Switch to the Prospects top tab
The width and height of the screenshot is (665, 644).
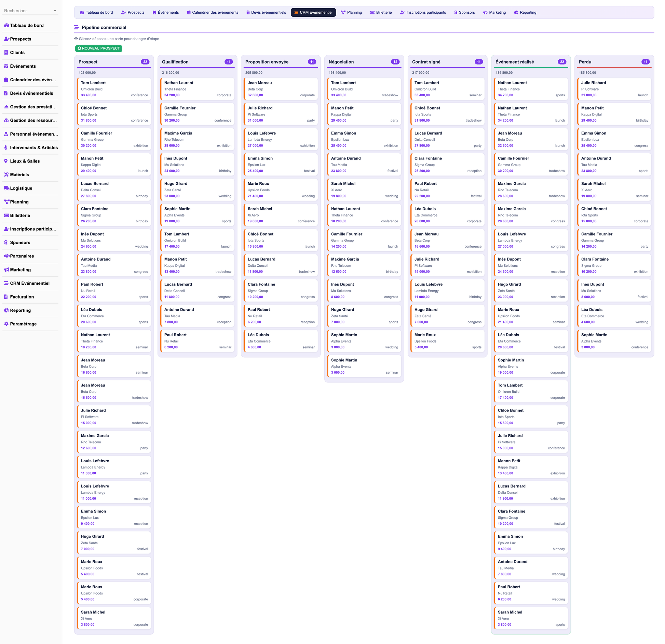pyautogui.click(x=133, y=12)
